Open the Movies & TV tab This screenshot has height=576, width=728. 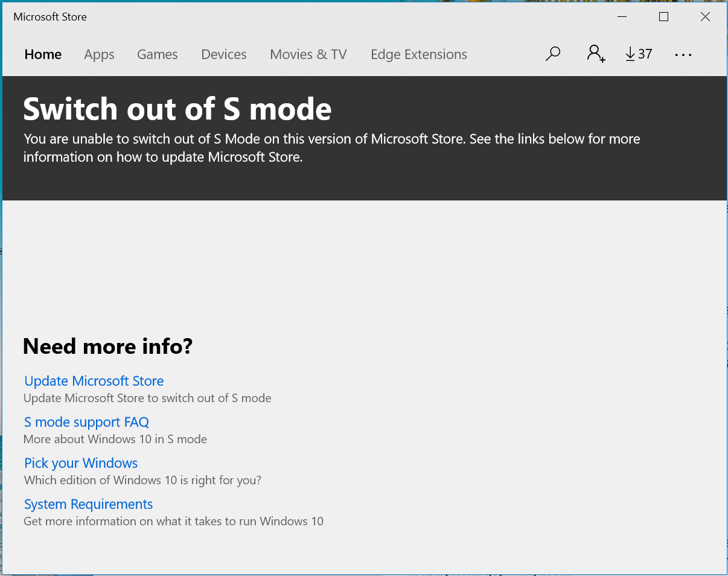click(x=308, y=54)
